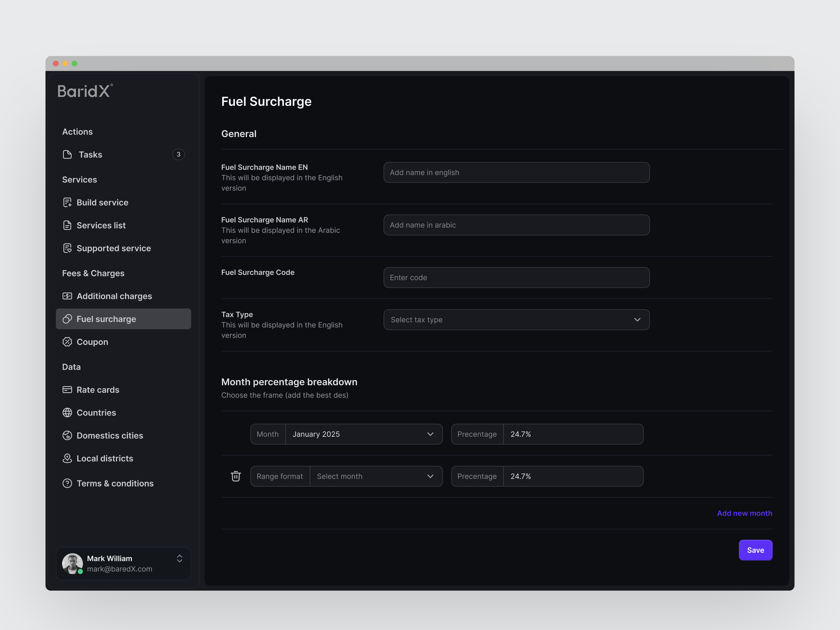
Task: Select the Rate cards card icon
Action: tap(68, 390)
